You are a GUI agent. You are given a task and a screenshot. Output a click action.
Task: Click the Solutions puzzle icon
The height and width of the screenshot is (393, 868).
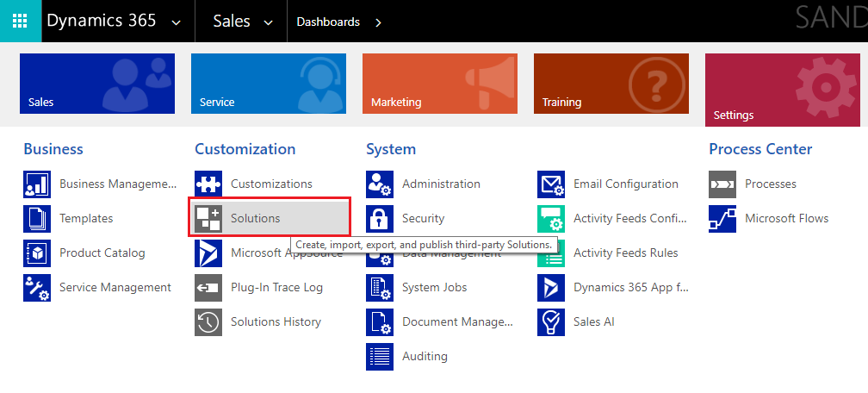(208, 218)
